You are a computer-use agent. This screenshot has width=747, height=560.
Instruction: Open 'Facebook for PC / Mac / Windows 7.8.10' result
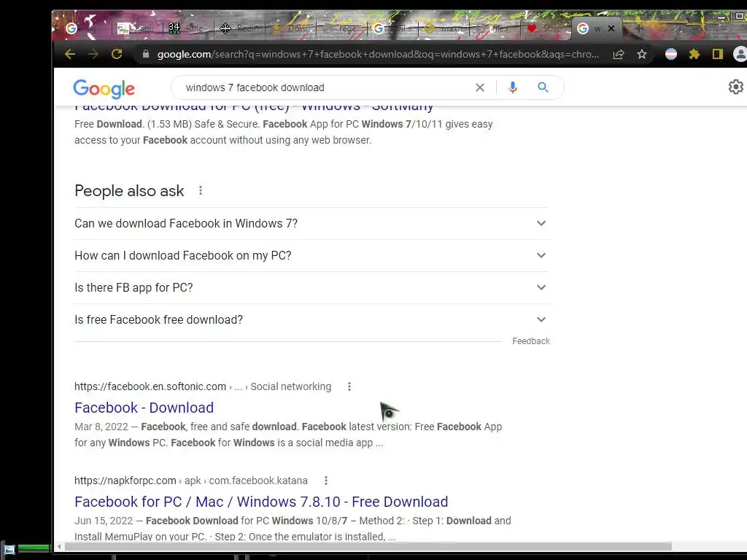261,502
